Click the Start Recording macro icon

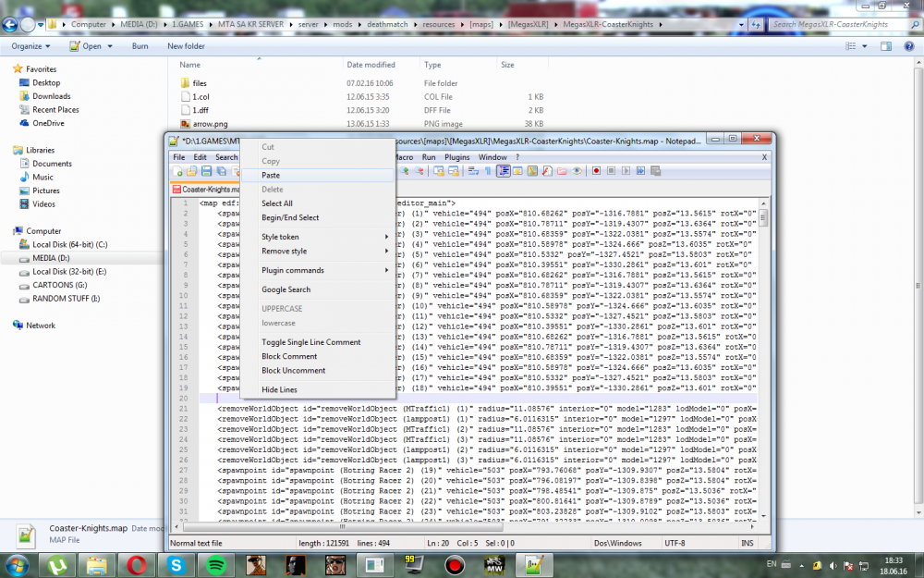click(597, 171)
